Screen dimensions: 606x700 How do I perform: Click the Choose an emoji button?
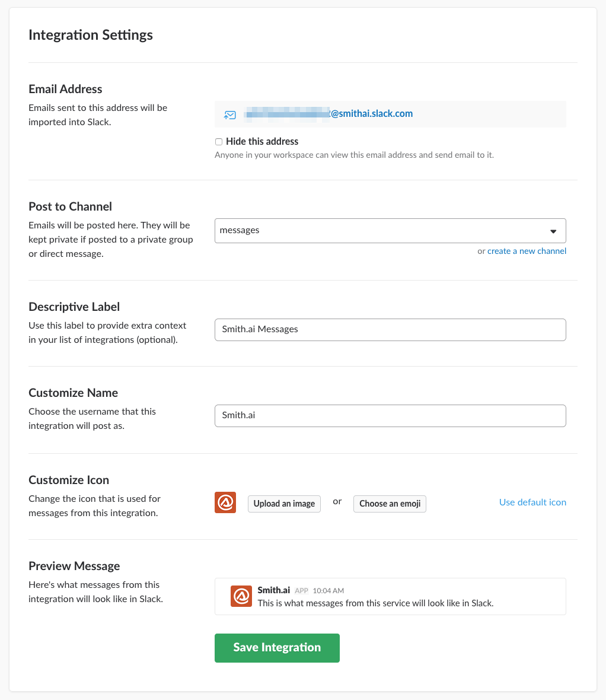point(390,504)
